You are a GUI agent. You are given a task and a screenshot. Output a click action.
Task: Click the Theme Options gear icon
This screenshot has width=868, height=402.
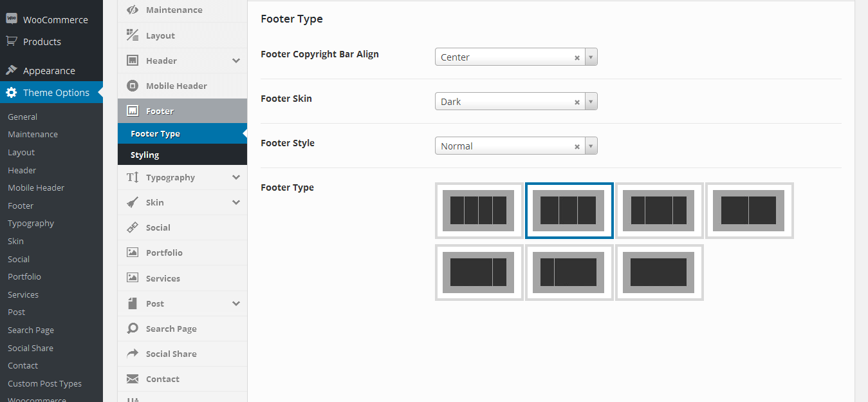point(12,93)
